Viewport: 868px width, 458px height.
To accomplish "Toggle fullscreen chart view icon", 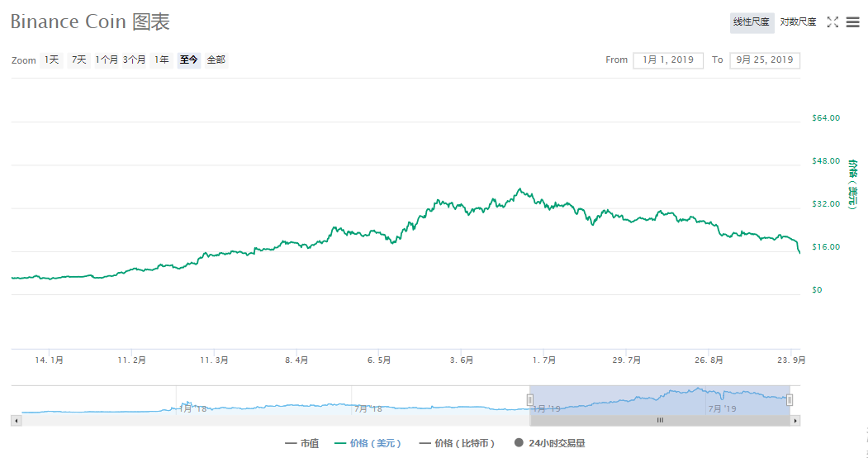I will [x=832, y=22].
